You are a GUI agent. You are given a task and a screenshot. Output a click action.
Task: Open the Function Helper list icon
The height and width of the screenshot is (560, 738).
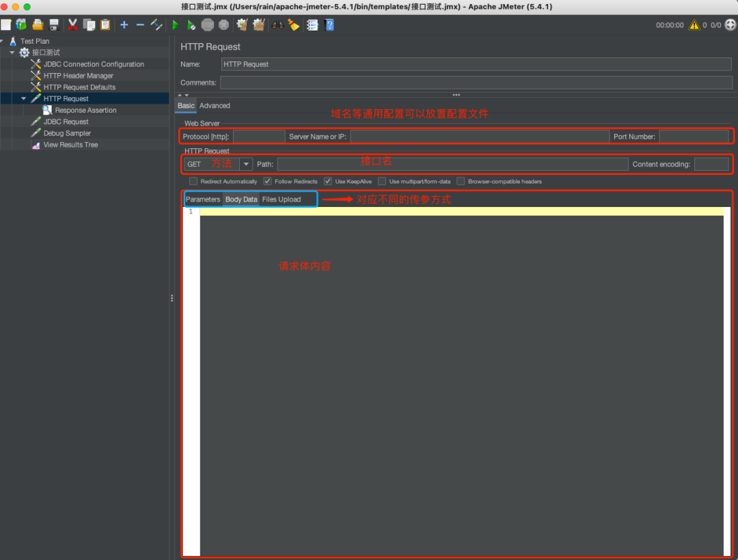312,25
